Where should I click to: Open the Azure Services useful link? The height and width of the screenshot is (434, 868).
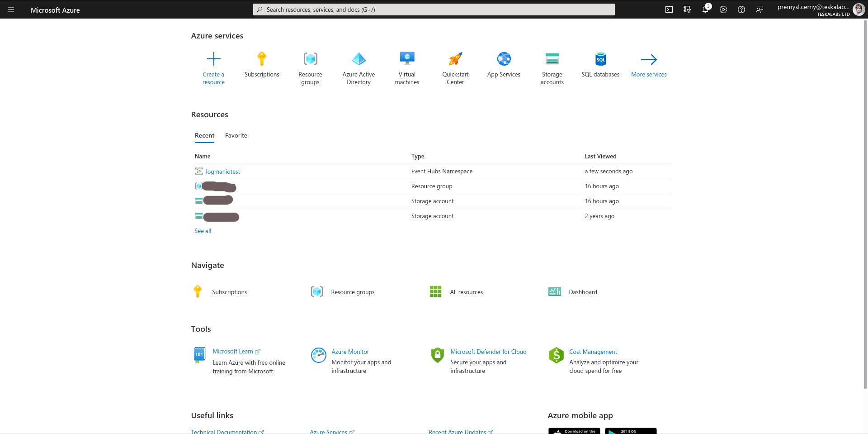(x=332, y=432)
